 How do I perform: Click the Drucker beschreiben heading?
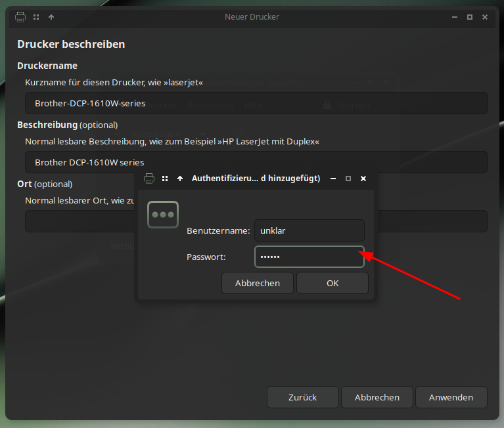click(x=71, y=44)
